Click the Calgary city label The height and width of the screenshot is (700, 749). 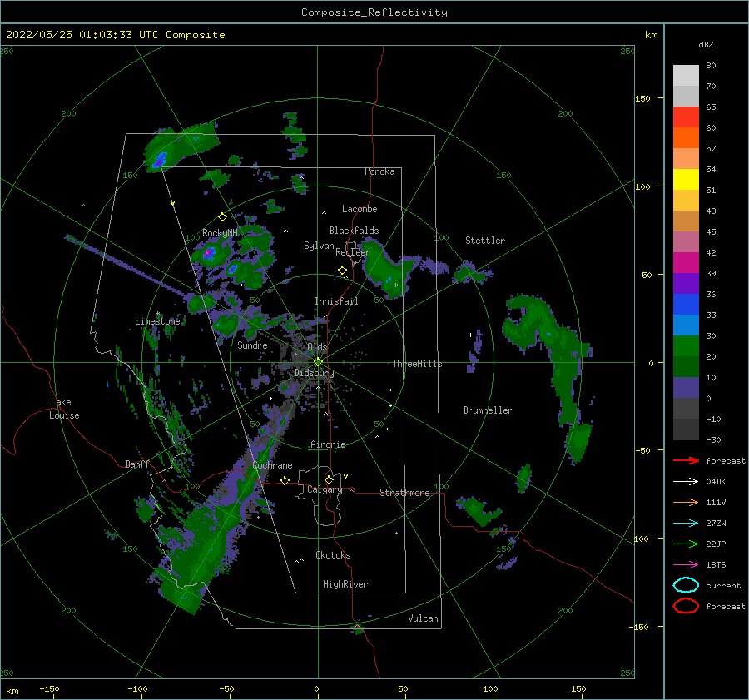(x=325, y=489)
